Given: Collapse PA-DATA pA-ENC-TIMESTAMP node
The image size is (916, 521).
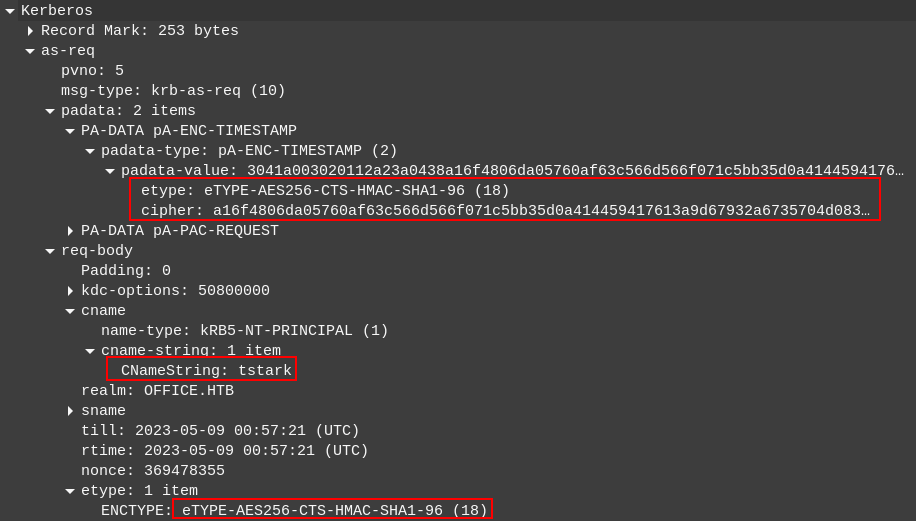Looking at the screenshot, I should point(70,131).
